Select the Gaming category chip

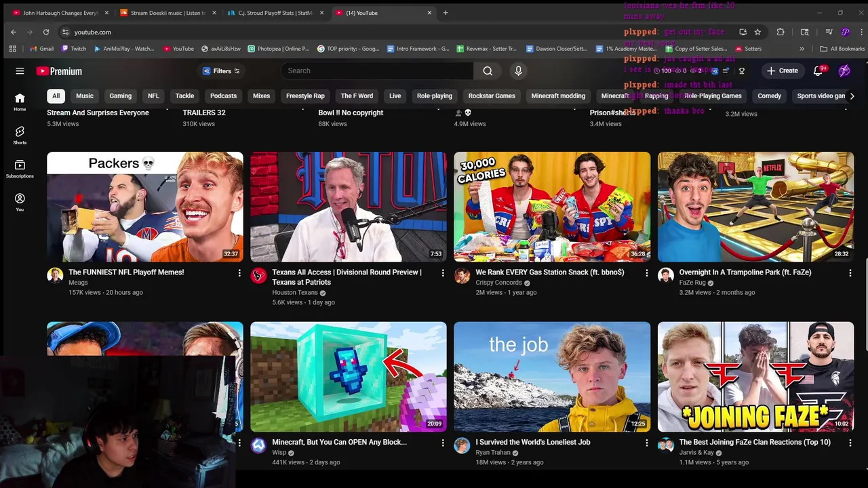pyautogui.click(x=121, y=96)
